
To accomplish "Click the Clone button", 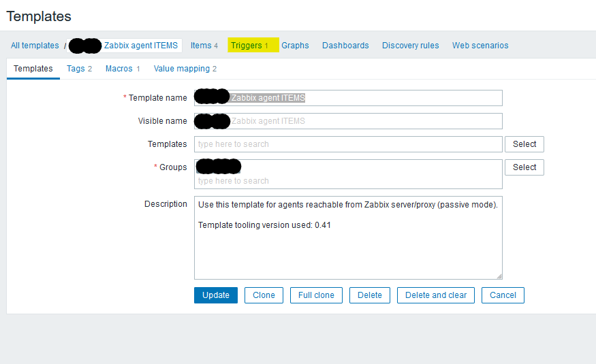I will point(264,295).
